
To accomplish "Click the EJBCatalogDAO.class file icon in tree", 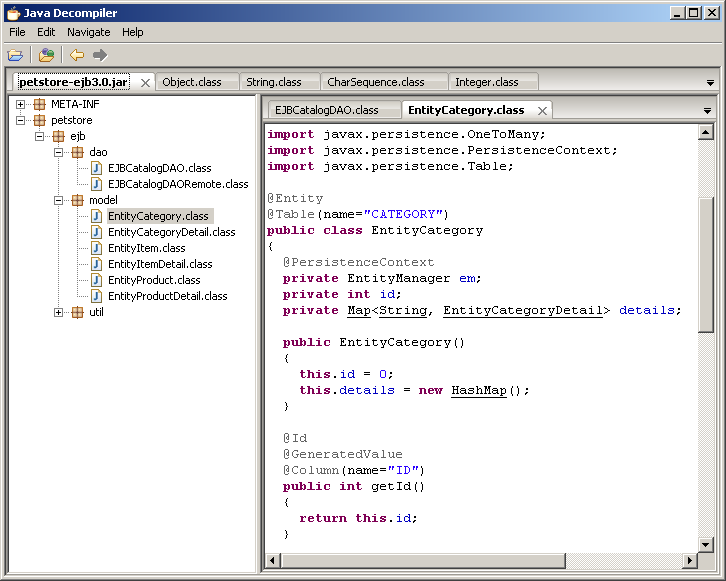I will pos(96,168).
